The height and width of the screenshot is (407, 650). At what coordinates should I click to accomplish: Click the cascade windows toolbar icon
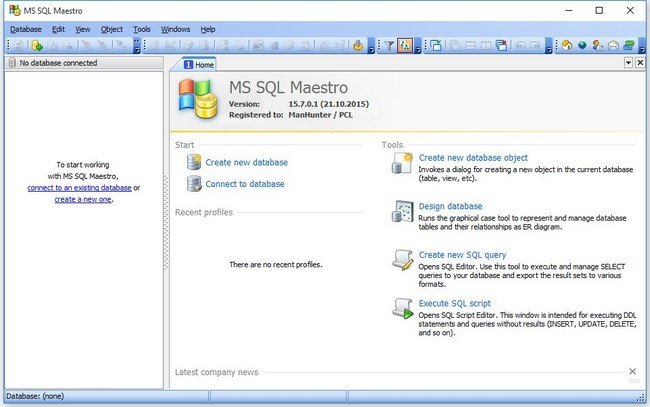click(x=454, y=46)
